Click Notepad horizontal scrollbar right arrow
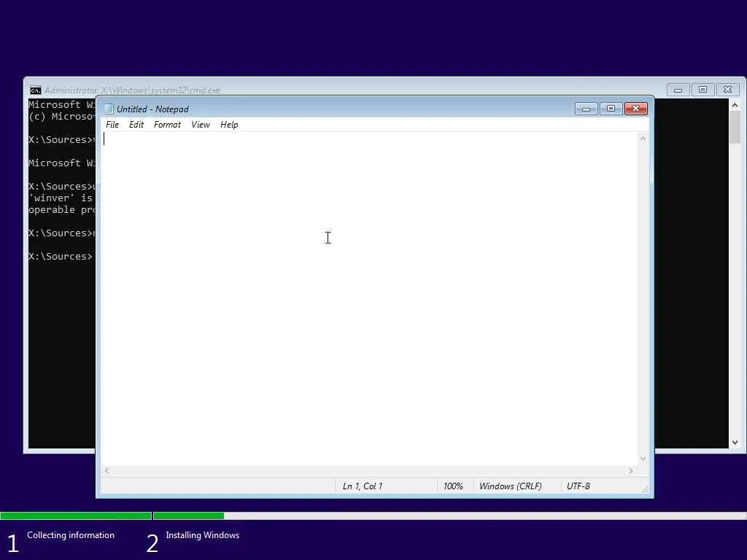The width and height of the screenshot is (747, 560). pyautogui.click(x=631, y=470)
